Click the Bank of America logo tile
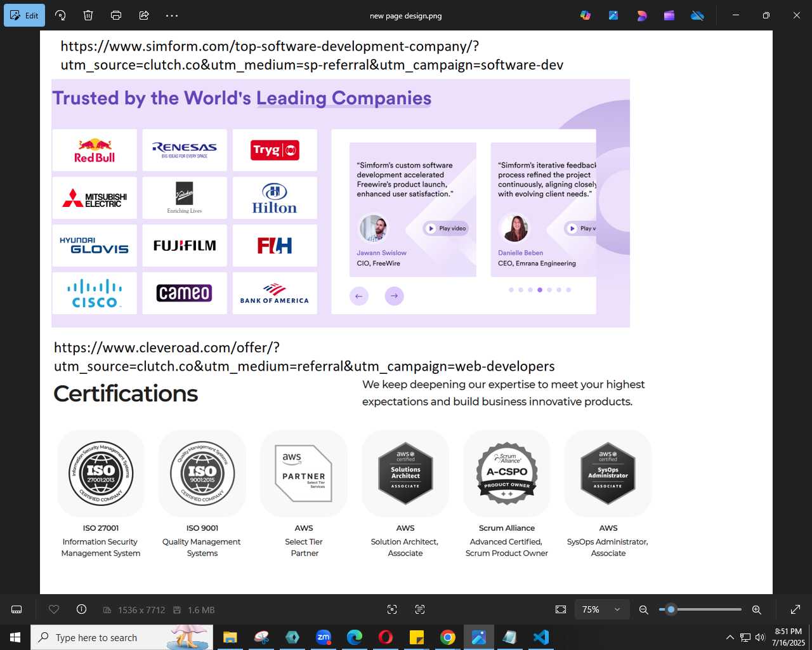Viewport: 812px width, 650px height. point(275,293)
